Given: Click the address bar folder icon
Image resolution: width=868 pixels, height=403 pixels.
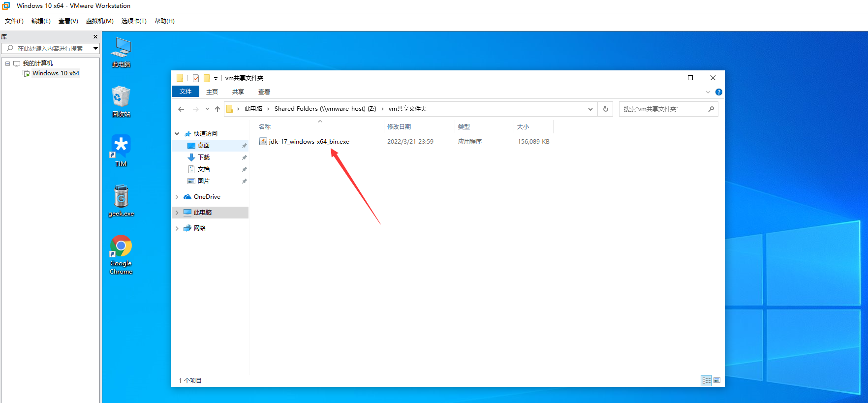Looking at the screenshot, I should tap(229, 109).
